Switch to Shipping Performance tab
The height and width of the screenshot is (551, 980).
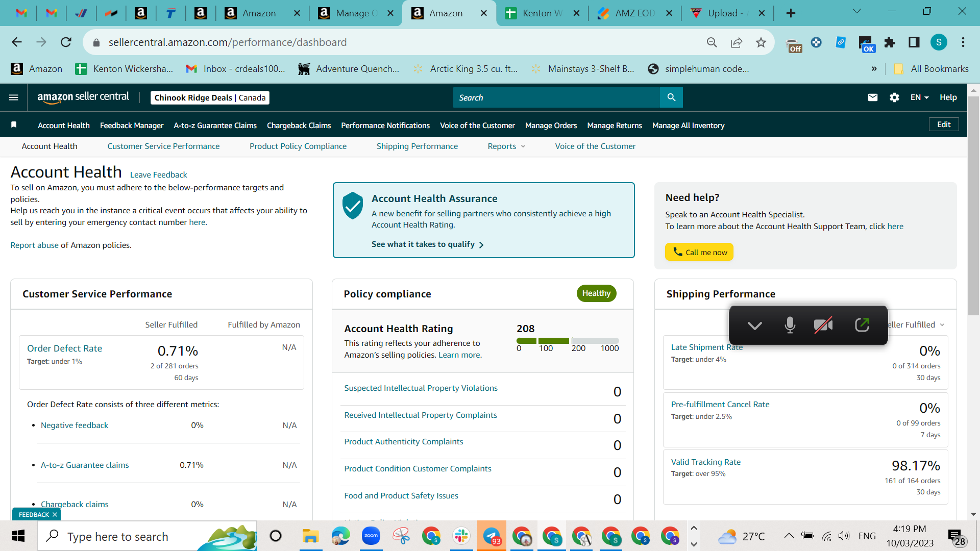tap(417, 146)
